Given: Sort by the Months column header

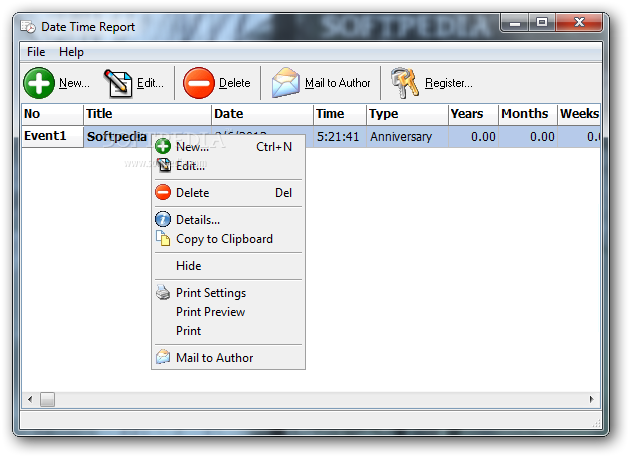Looking at the screenshot, I should (x=528, y=114).
